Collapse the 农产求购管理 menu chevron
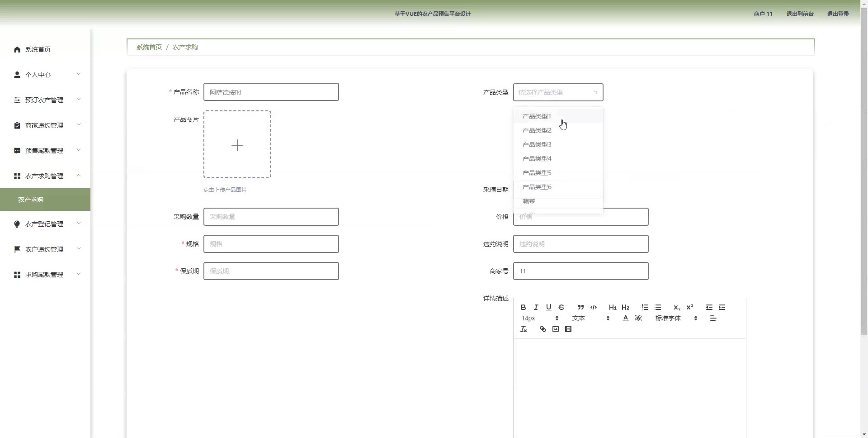The height and width of the screenshot is (438, 868). point(79,176)
